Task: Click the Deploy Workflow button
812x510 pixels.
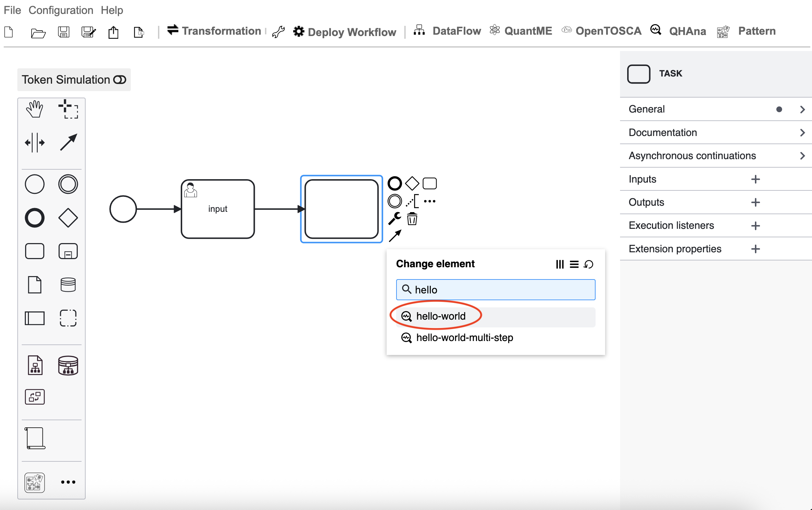Action: tap(345, 32)
